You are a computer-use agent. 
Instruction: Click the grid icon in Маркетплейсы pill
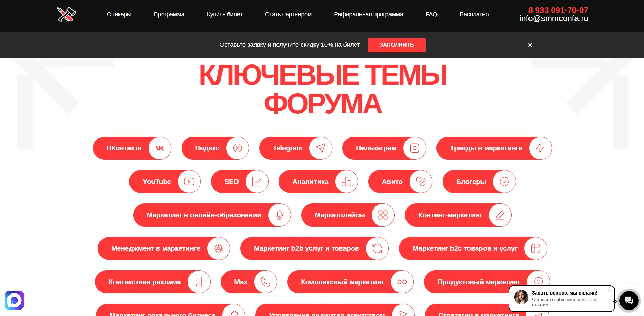point(383,215)
